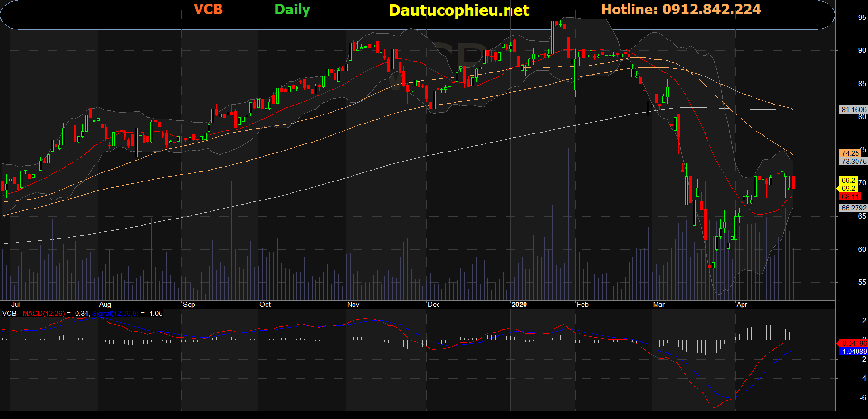Click the 60 price axis label
The image size is (868, 419).
862,249
